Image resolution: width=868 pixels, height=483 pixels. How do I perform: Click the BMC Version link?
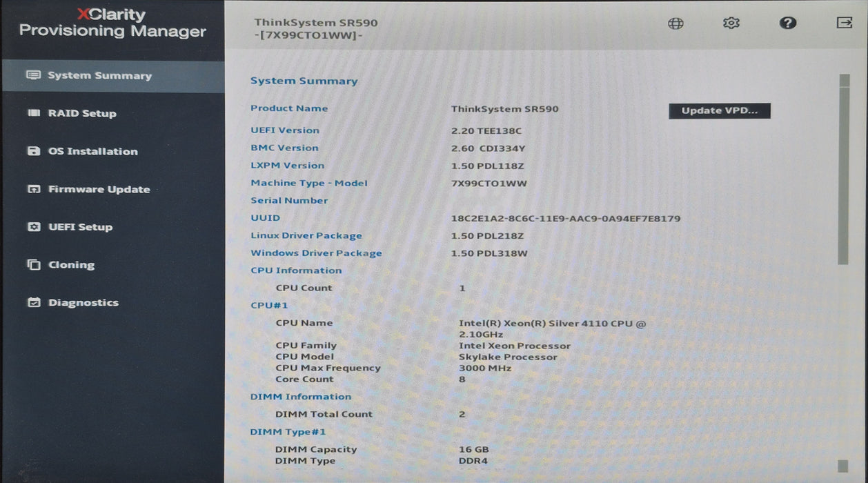click(x=284, y=148)
